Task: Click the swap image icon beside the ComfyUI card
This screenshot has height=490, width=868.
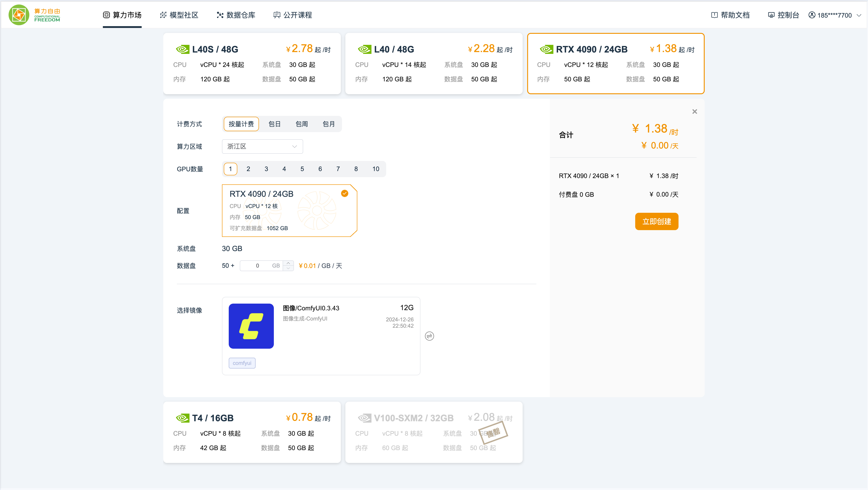Action: (x=429, y=336)
